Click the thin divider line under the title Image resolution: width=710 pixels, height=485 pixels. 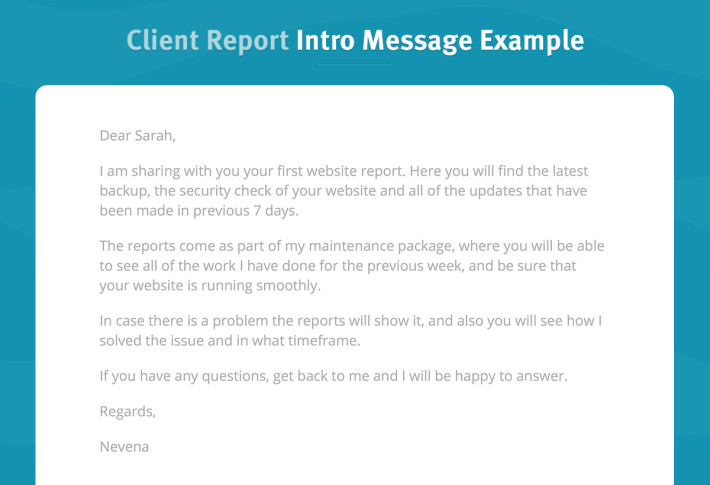(x=355, y=65)
